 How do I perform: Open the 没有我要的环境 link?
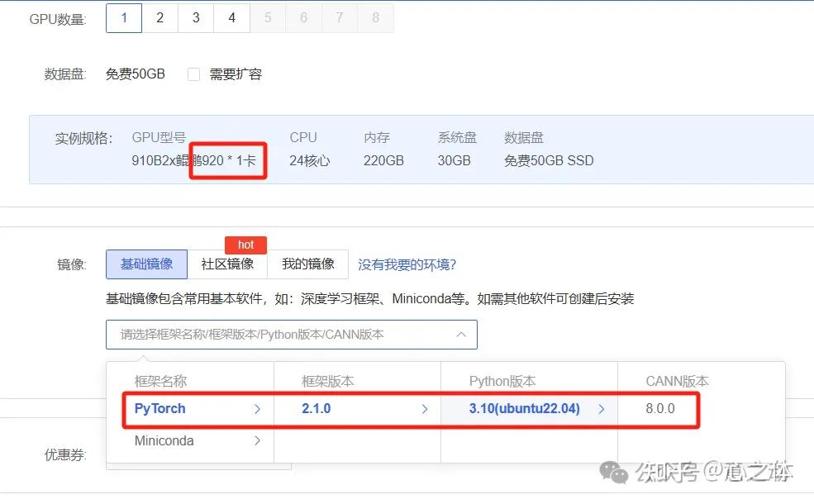tap(407, 264)
